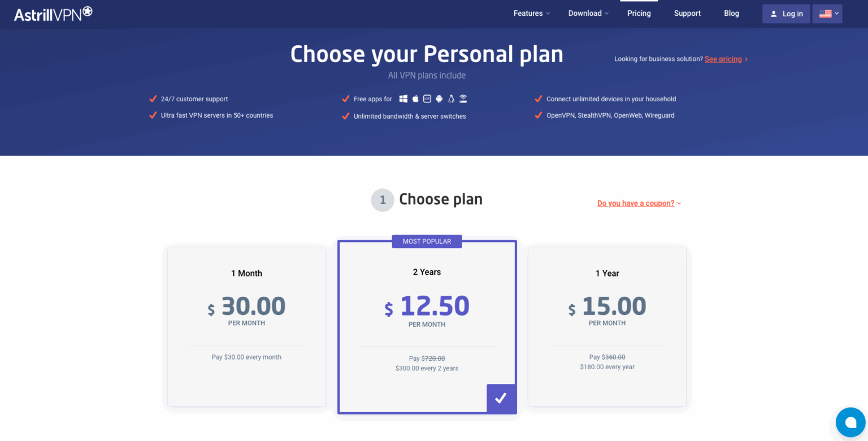Select the 1 Month plan
This screenshot has width=868, height=441.
246,327
